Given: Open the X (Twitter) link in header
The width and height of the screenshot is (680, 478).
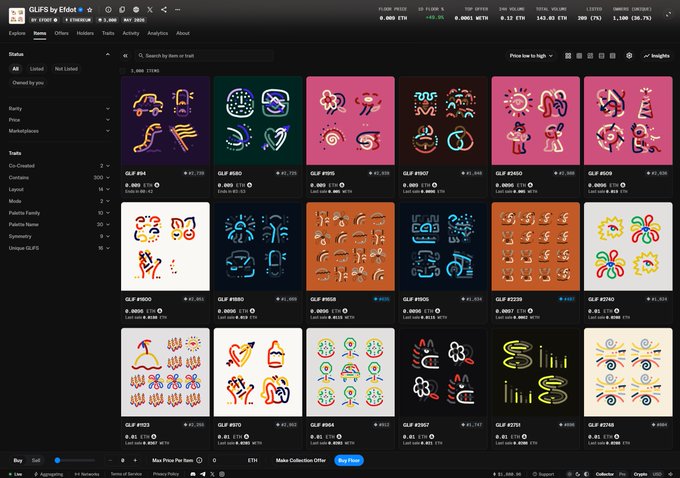Looking at the screenshot, I should click(150, 10).
